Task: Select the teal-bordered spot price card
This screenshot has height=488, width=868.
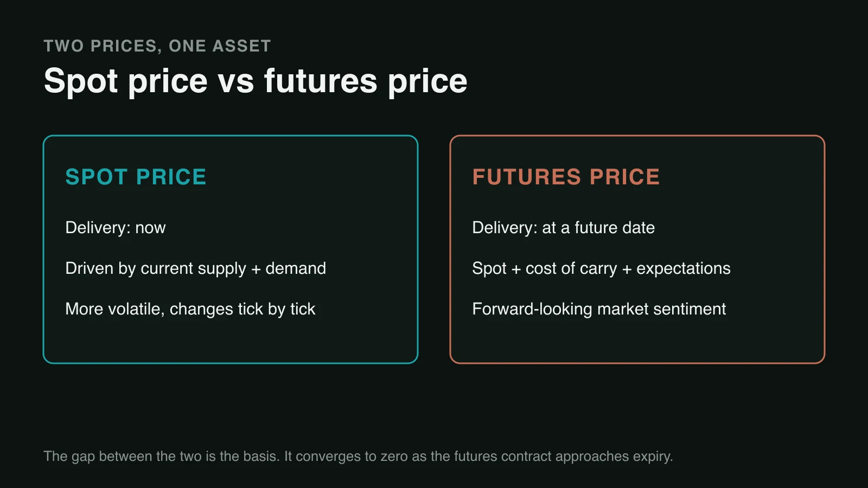Action: click(231, 249)
